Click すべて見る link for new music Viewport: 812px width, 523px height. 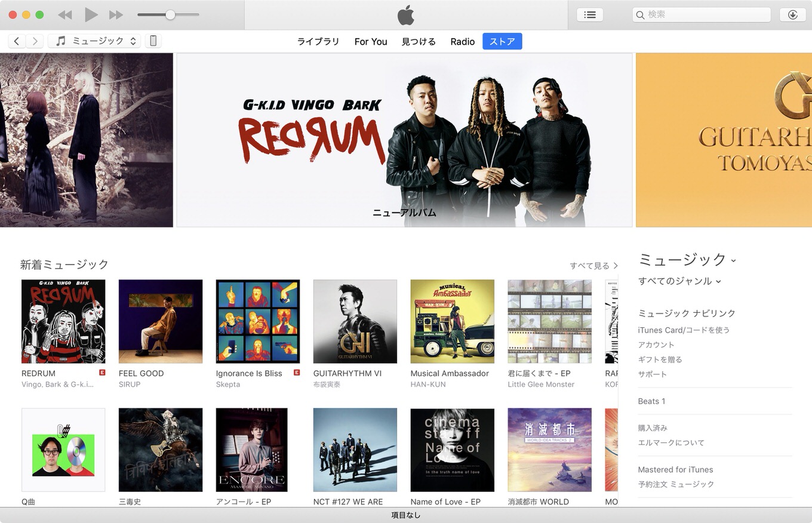593,266
